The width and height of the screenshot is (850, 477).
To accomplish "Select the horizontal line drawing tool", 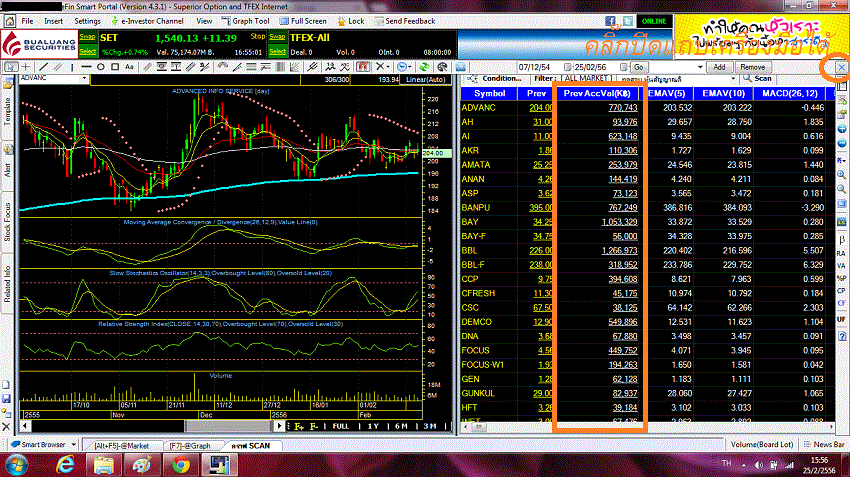I will [x=86, y=67].
